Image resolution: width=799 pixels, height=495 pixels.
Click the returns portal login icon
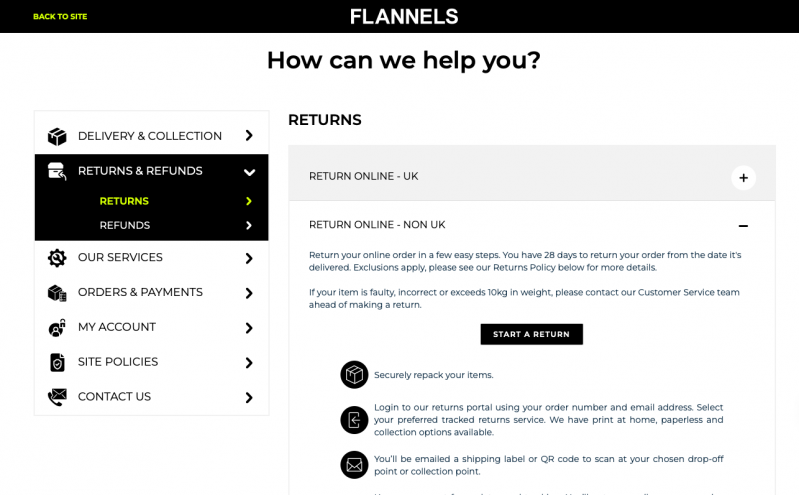pos(354,420)
